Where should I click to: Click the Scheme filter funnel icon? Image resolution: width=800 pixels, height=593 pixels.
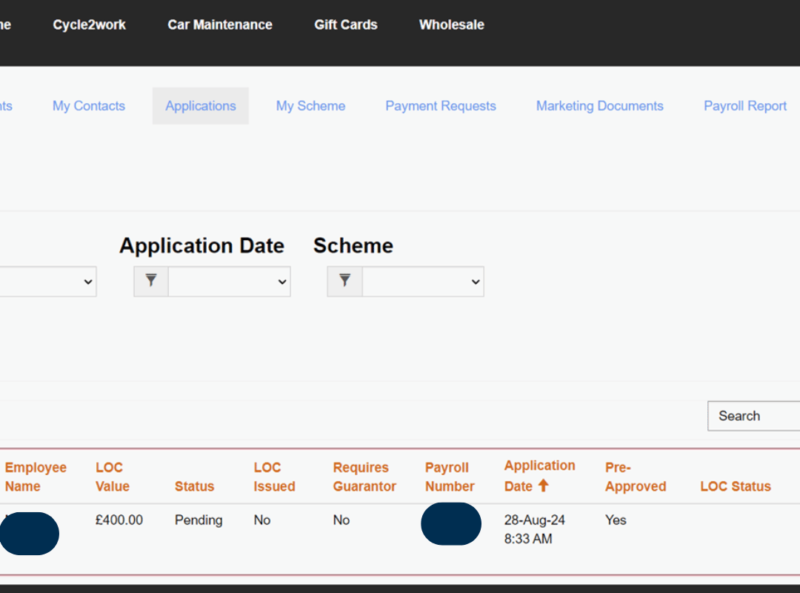coord(345,281)
